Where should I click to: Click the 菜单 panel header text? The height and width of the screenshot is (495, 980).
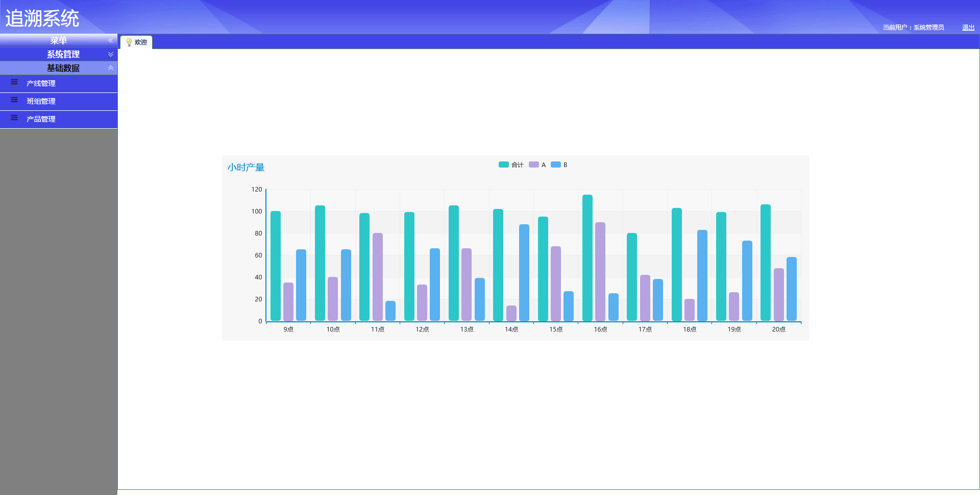[x=59, y=40]
